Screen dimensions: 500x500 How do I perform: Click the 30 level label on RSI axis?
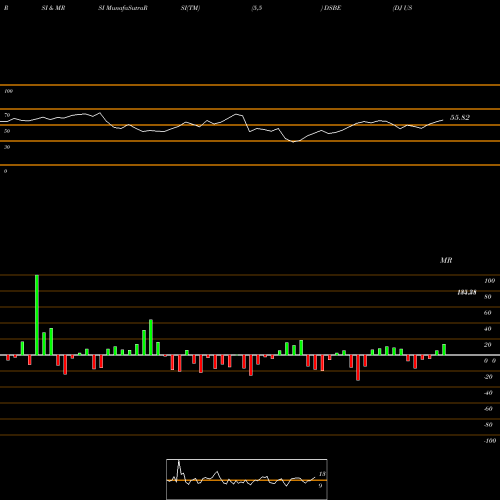pyautogui.click(x=7, y=147)
